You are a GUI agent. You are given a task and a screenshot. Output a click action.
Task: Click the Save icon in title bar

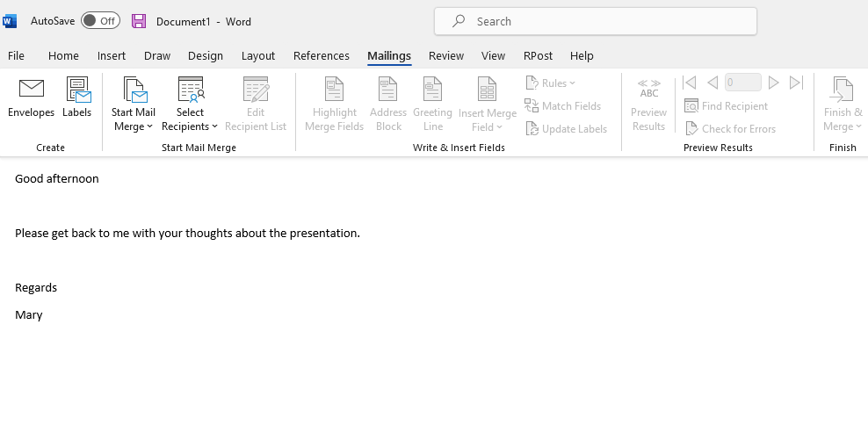click(x=139, y=21)
